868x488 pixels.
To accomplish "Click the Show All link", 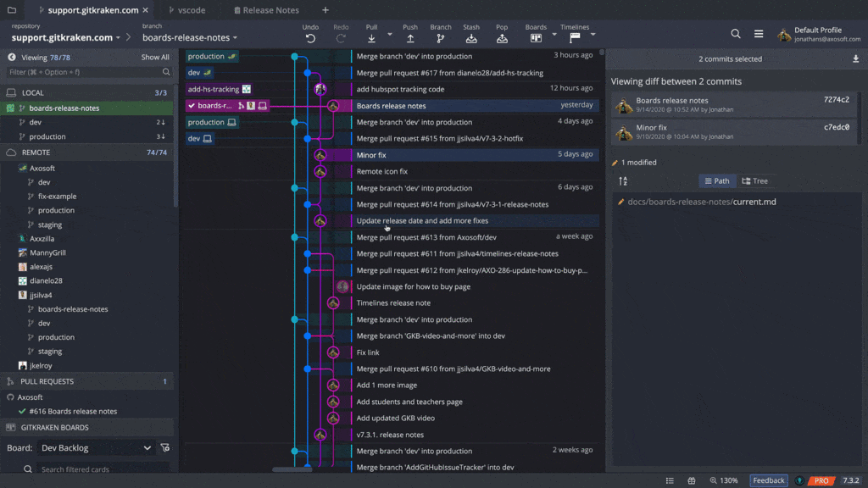I will point(155,57).
